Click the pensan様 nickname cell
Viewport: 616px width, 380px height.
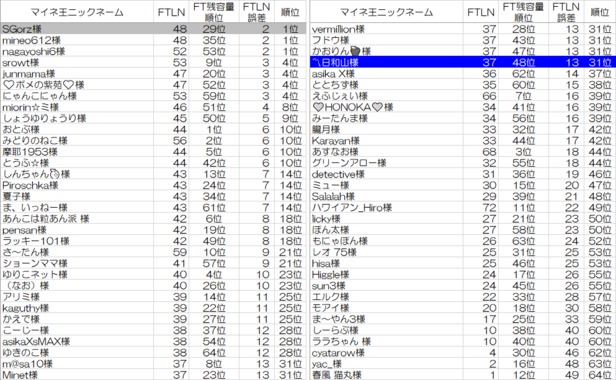pos(77,230)
